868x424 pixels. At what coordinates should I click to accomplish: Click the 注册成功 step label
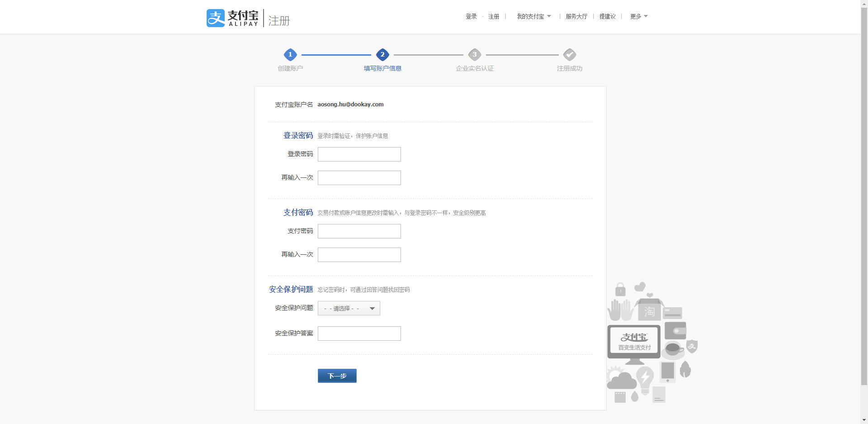coord(570,68)
